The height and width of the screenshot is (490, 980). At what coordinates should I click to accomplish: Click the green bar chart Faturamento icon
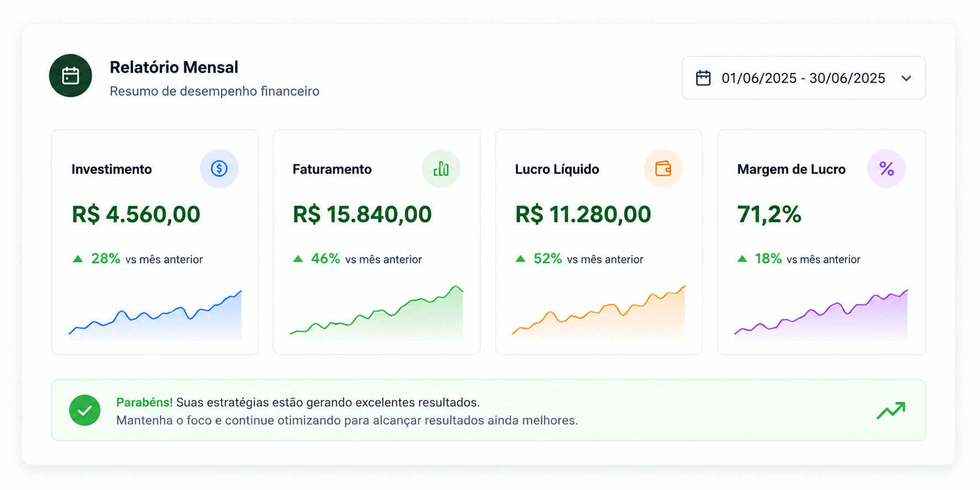pos(441,168)
